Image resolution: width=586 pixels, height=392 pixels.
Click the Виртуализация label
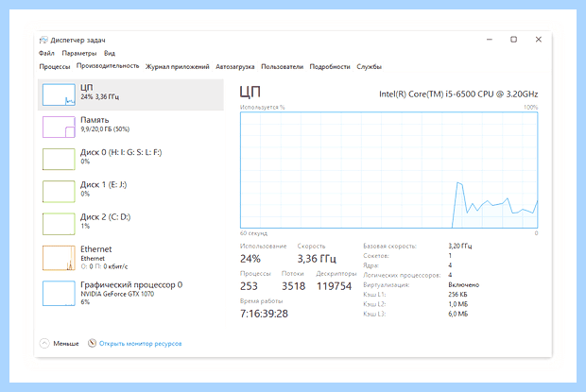386,285
